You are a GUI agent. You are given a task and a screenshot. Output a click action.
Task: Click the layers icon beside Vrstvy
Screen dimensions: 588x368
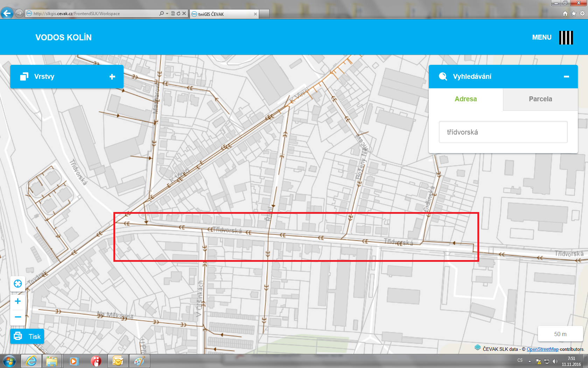pyautogui.click(x=24, y=76)
